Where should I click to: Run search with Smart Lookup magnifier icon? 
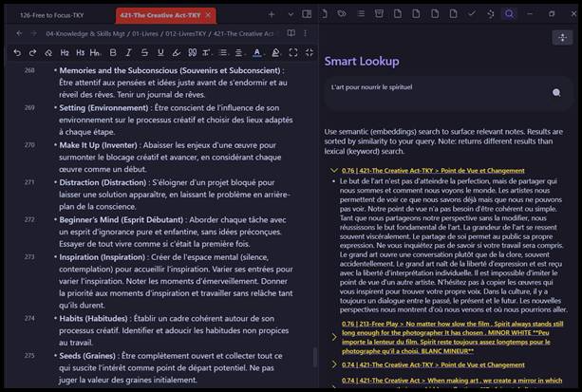(556, 93)
